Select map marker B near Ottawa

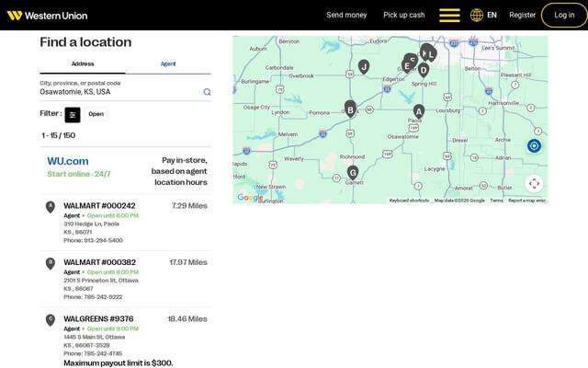[x=350, y=109]
